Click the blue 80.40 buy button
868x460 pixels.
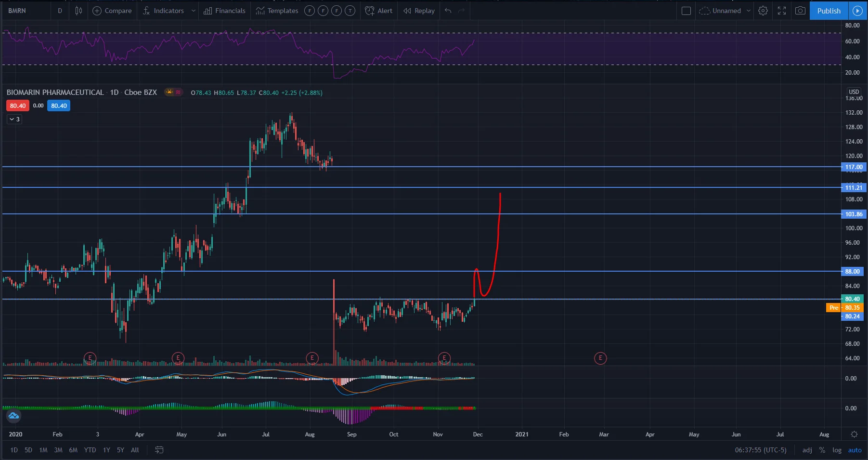59,105
